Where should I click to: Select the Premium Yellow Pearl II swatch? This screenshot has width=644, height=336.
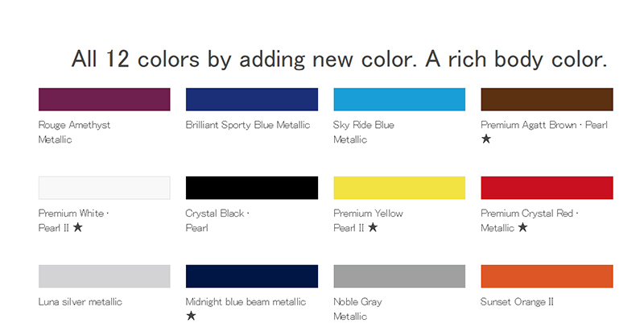coord(399,188)
